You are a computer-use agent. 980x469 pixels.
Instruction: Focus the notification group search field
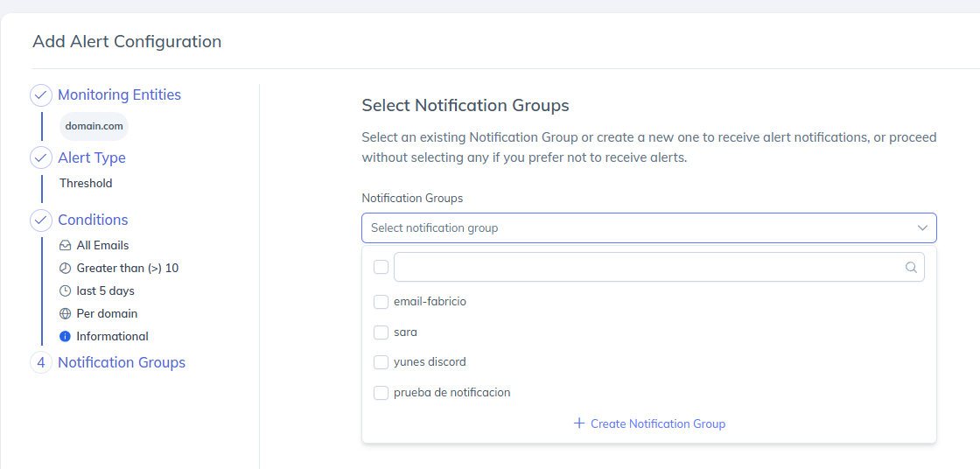coord(647,268)
